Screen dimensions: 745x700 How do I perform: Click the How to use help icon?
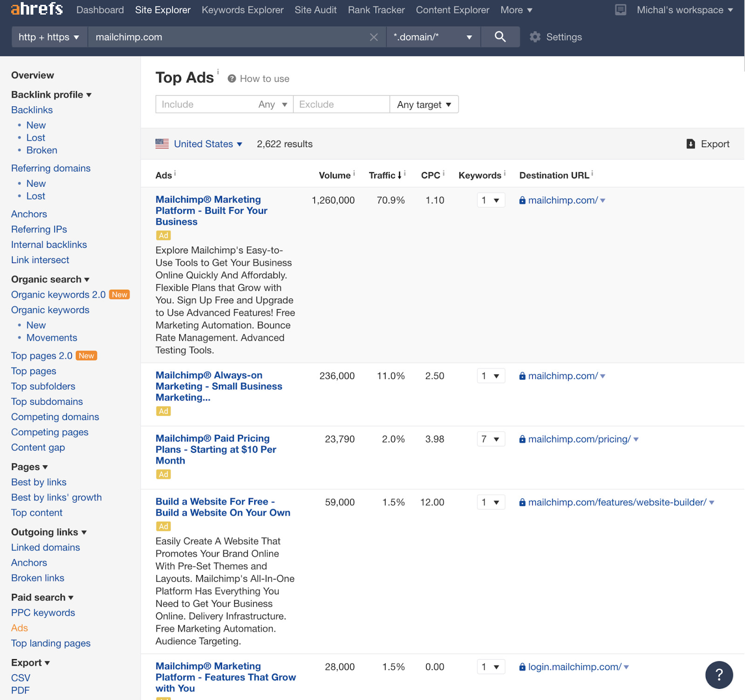coord(231,79)
